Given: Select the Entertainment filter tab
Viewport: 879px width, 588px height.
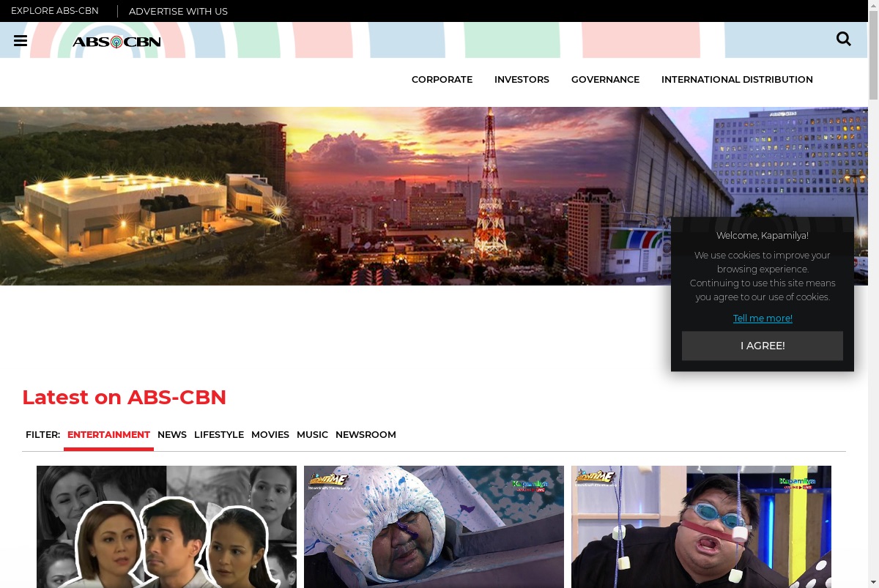Looking at the screenshot, I should 108,434.
